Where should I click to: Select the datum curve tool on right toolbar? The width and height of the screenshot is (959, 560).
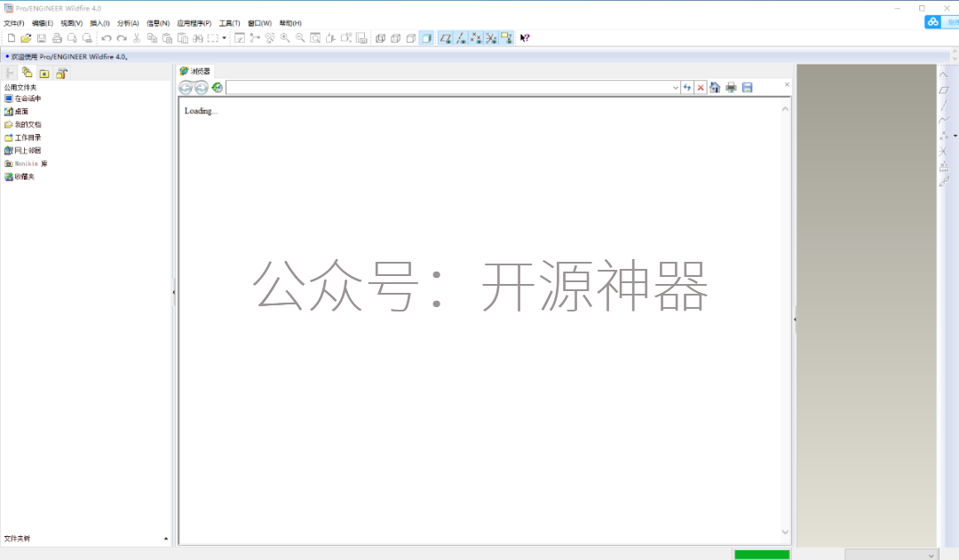pos(944,121)
